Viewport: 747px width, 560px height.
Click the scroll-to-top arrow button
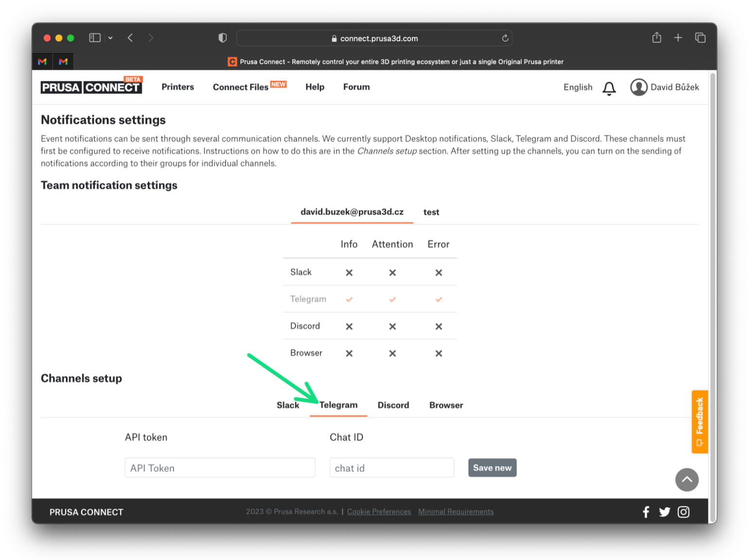point(687,480)
